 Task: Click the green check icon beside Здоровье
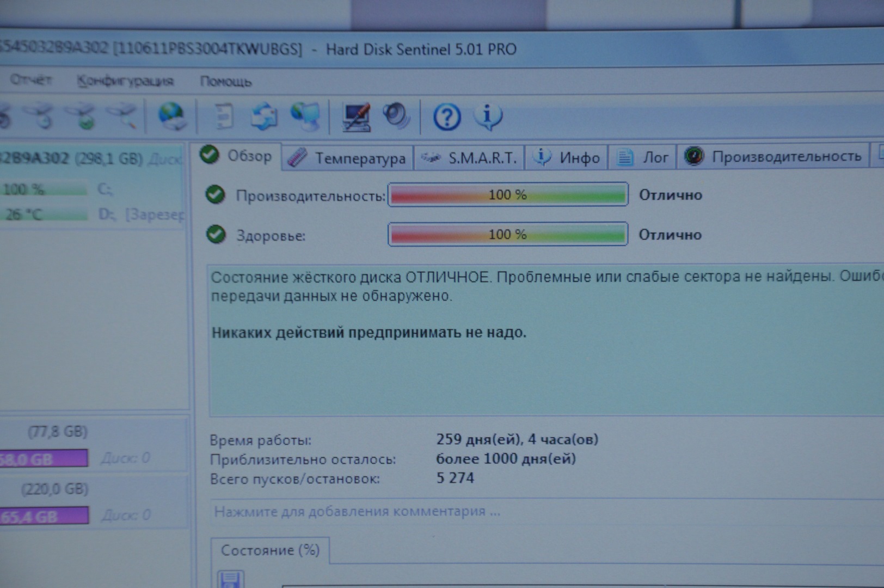(x=216, y=235)
